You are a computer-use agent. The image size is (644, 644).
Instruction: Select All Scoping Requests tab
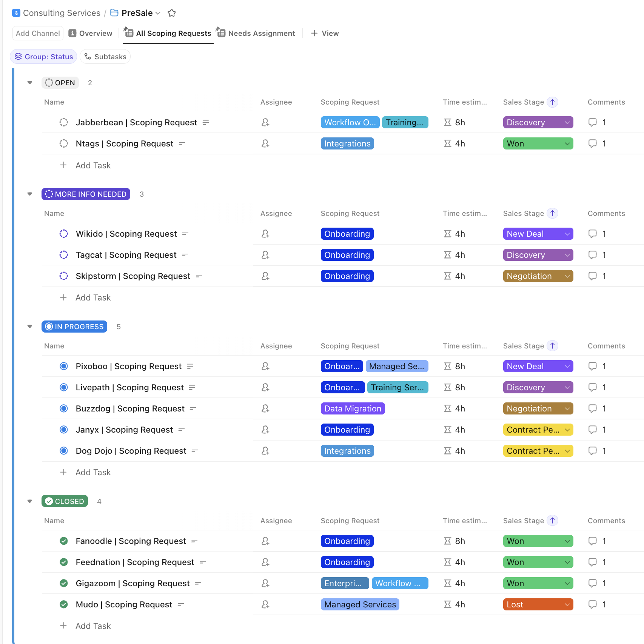[x=168, y=33]
